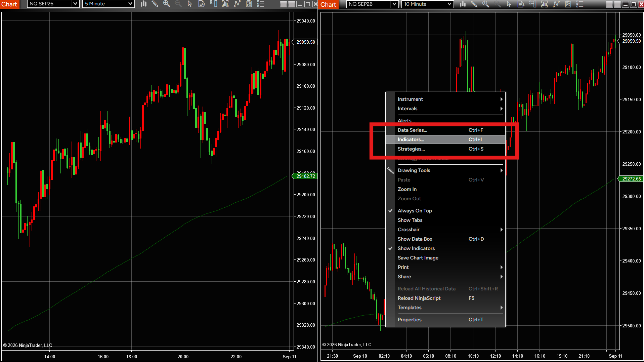Open strategies icon in 5 Minute chart toolbar
The width and height of the screenshot is (644, 362).
coord(249,4)
